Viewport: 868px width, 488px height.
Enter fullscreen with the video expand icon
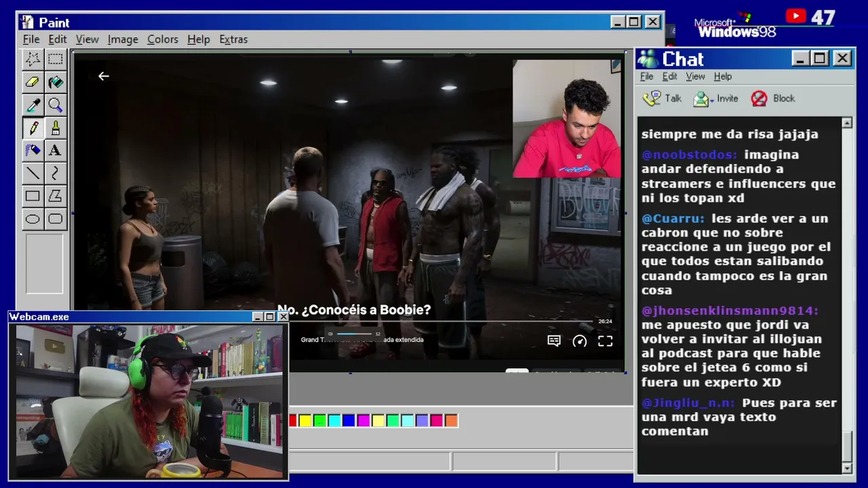605,341
